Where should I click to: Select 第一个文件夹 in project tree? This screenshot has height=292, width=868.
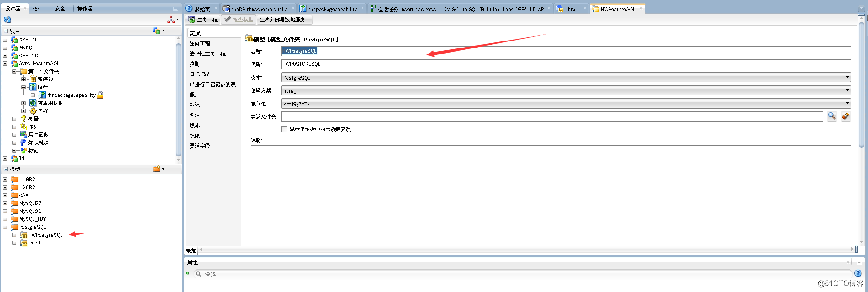tap(44, 71)
